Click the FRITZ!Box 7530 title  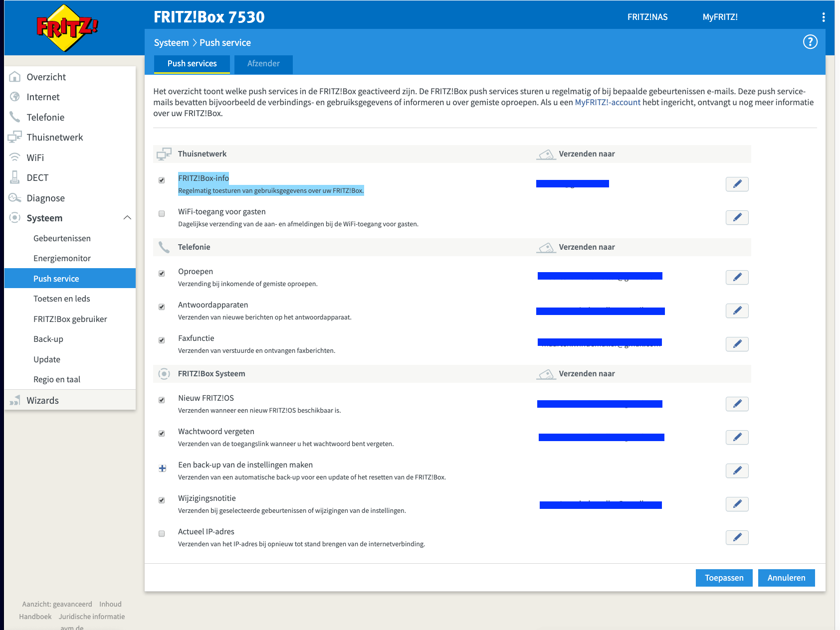tap(209, 17)
